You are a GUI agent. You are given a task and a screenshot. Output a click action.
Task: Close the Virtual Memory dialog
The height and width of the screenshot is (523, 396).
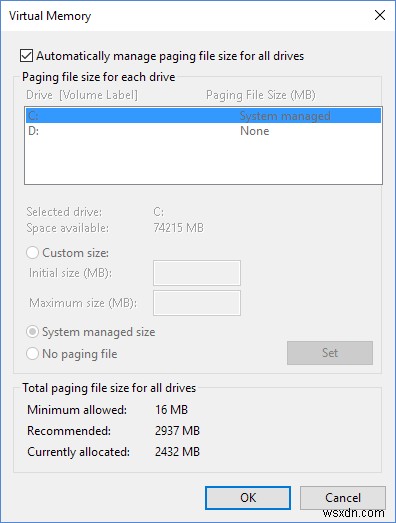[380, 15]
